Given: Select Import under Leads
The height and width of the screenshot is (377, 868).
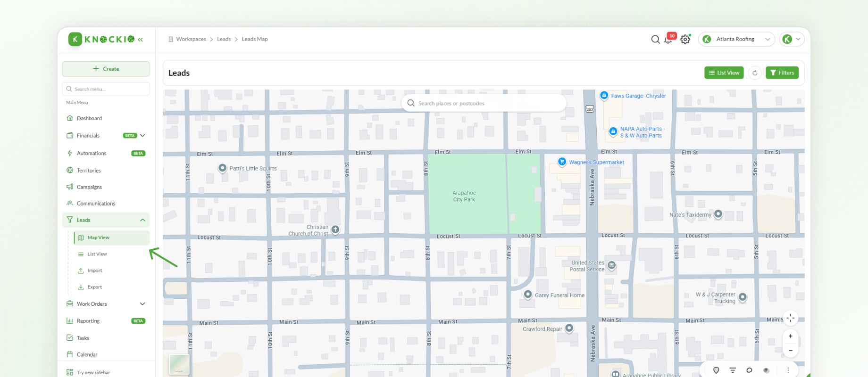Looking at the screenshot, I should [112, 270].
